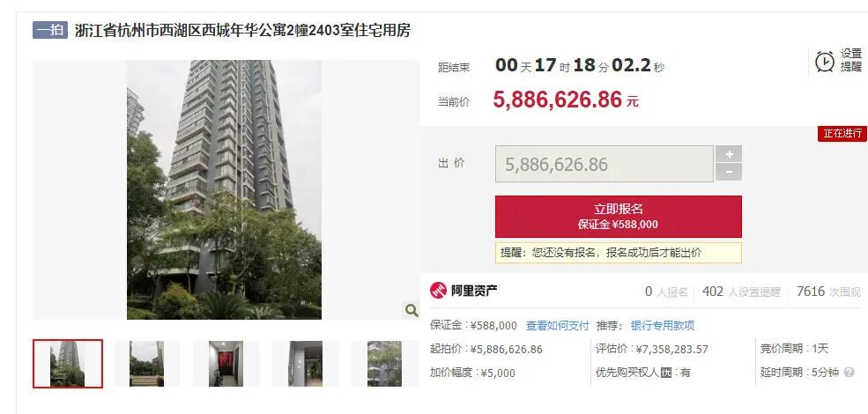
Task: Click the priority purchaser 优 badge icon
Action: click(666, 373)
